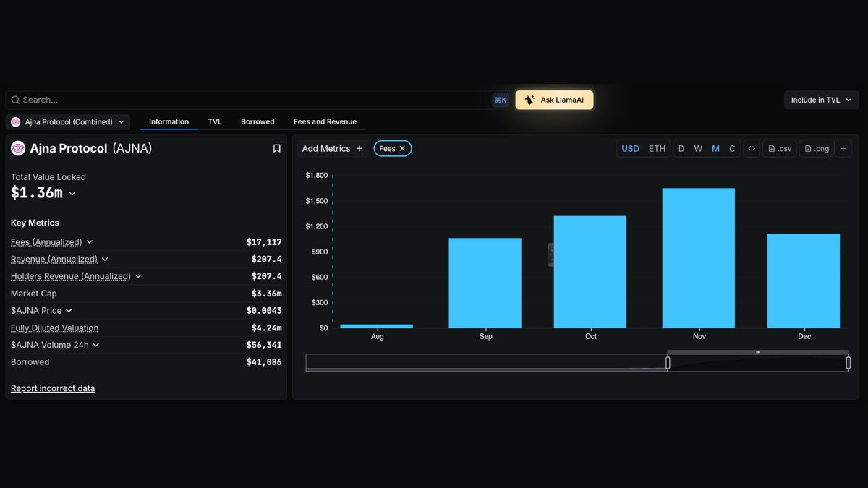The image size is (868, 488).
Task: Click left handle of range slider
Action: (668, 363)
